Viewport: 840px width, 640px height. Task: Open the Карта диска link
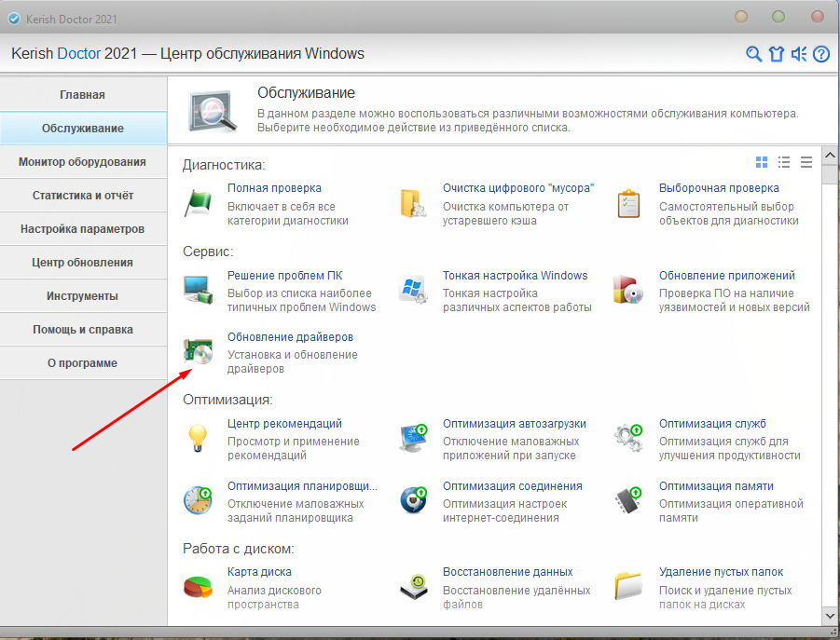[x=259, y=571]
